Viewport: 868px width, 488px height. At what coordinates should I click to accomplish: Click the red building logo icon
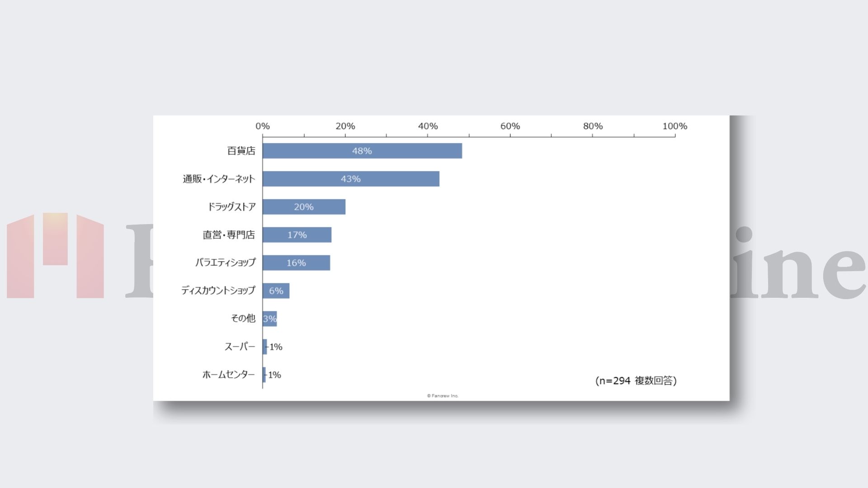55,256
